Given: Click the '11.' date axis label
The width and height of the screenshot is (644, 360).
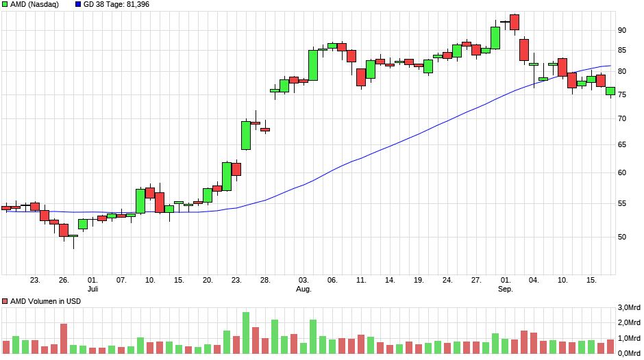Looking at the screenshot, I should tap(361, 281).
